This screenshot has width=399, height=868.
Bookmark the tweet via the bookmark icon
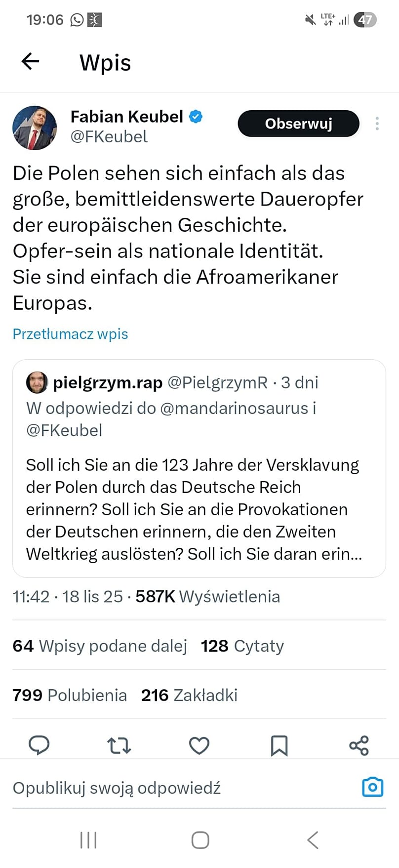click(x=279, y=745)
